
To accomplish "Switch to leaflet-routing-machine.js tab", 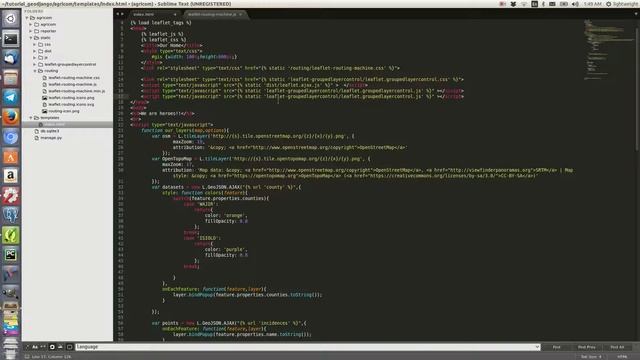I will [212, 14].
